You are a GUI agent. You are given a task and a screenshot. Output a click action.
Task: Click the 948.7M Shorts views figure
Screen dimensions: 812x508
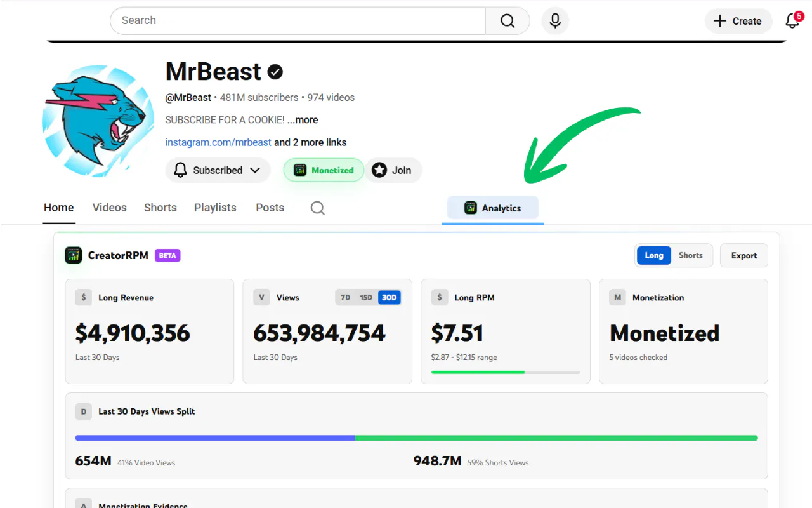tap(437, 461)
